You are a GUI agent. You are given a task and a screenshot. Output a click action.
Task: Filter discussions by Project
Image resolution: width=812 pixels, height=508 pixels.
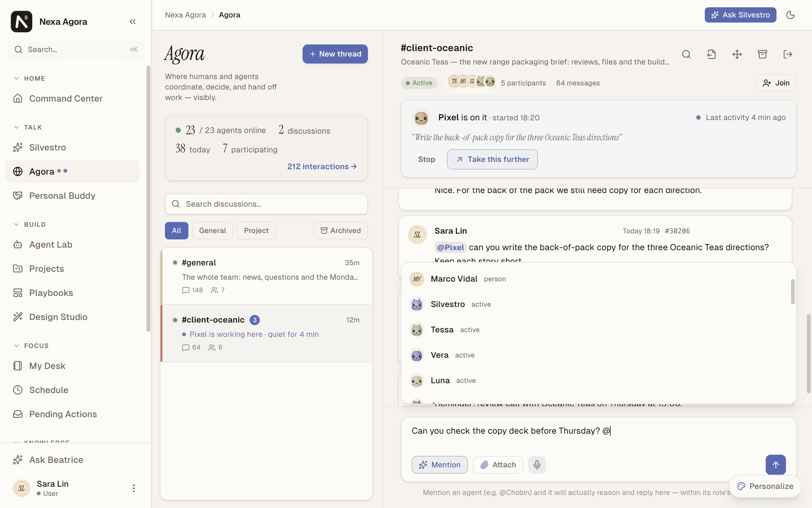click(x=256, y=231)
